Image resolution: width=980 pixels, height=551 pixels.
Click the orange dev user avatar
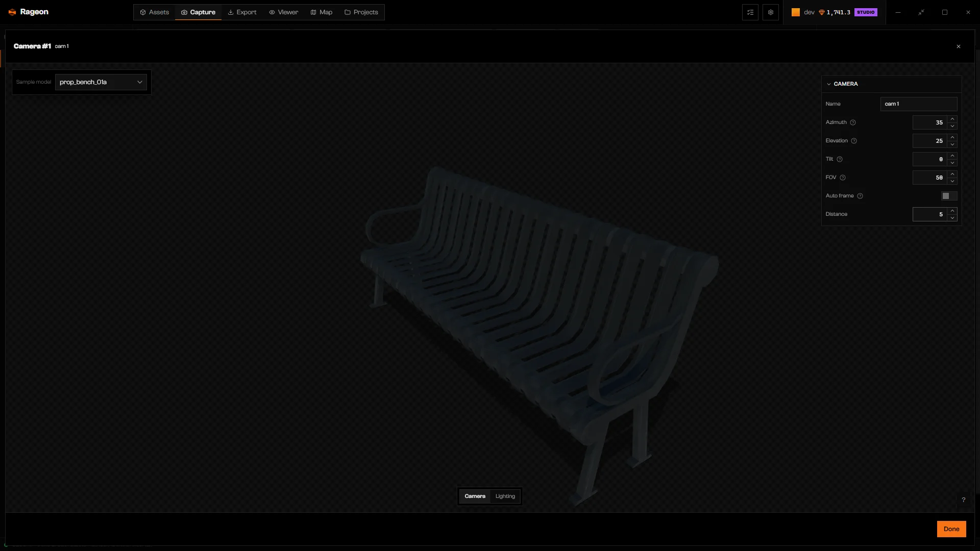(x=795, y=12)
